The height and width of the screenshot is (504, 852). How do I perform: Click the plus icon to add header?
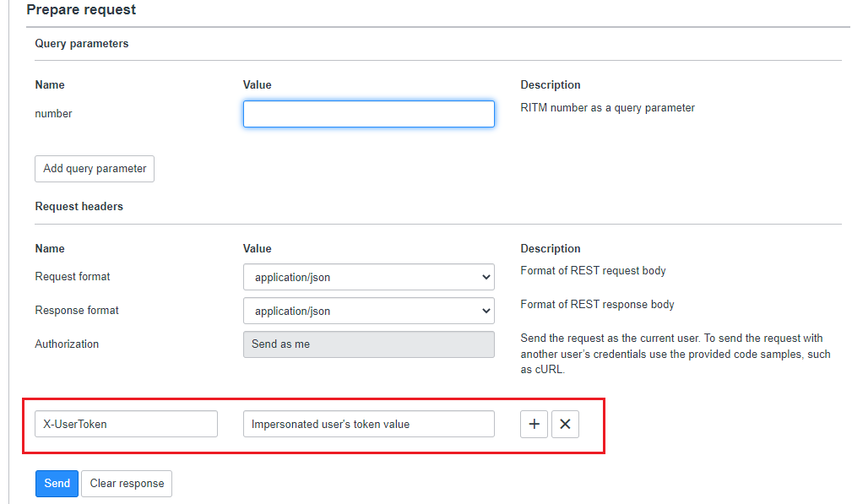[x=534, y=424]
